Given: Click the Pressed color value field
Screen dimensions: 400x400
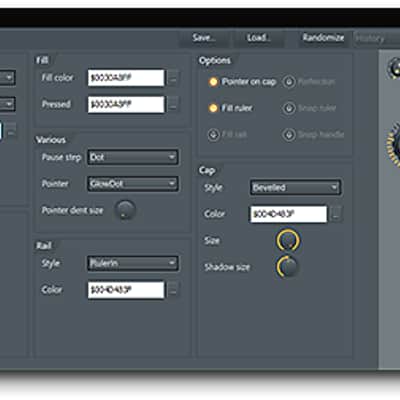Looking at the screenshot, I should (x=126, y=104).
